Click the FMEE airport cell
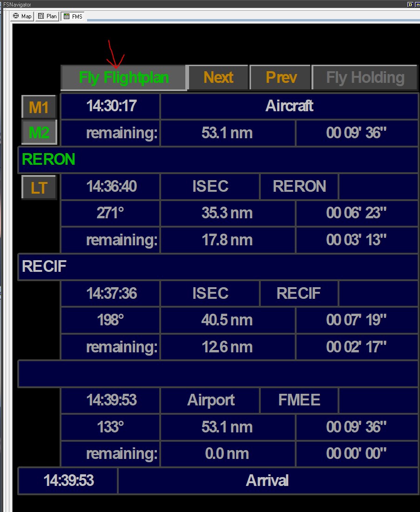The image size is (420, 512). pos(299,400)
